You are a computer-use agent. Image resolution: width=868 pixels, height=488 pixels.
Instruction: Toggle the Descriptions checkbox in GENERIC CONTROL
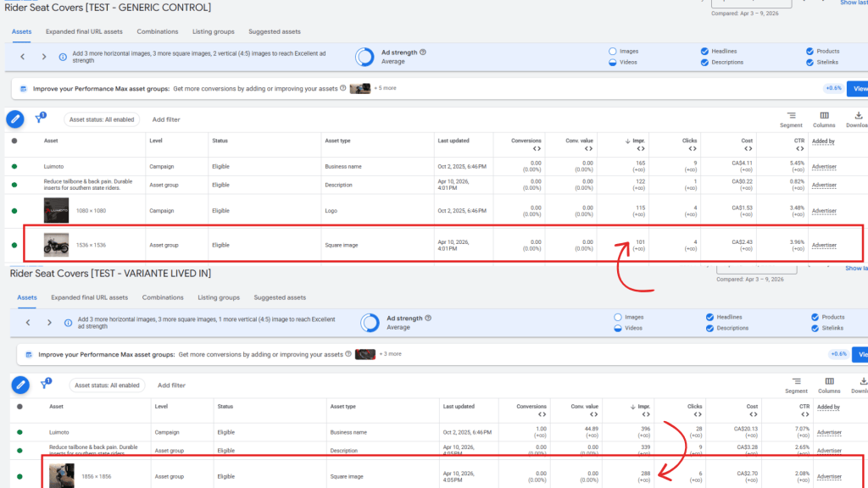click(x=704, y=62)
